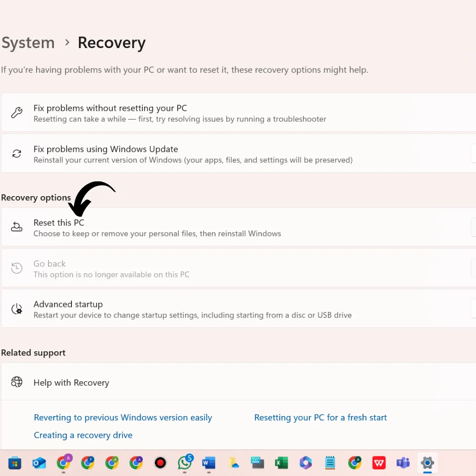476x476 pixels.
Task: Open Fix problems using Windows Update
Action: (238, 154)
